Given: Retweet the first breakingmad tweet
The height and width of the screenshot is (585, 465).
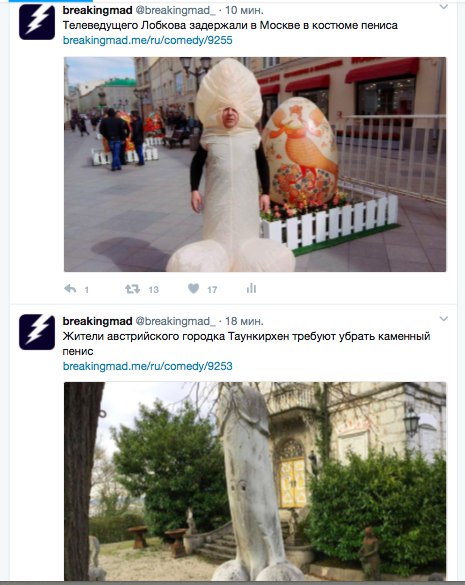Looking at the screenshot, I should click(132, 288).
